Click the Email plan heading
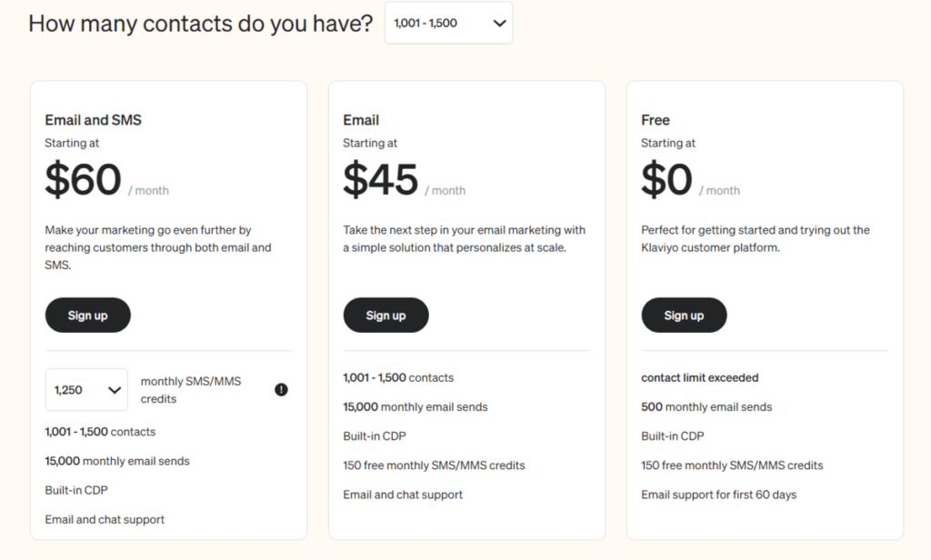 coord(361,120)
